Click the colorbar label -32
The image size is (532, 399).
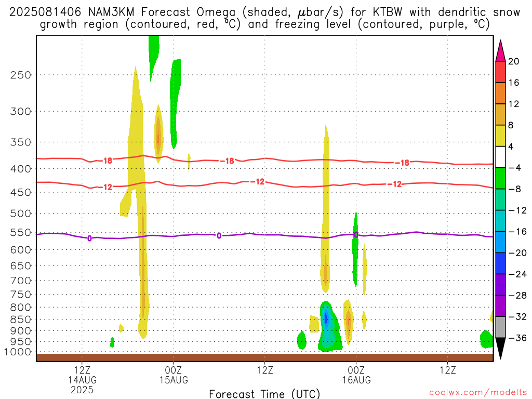[x=518, y=316]
